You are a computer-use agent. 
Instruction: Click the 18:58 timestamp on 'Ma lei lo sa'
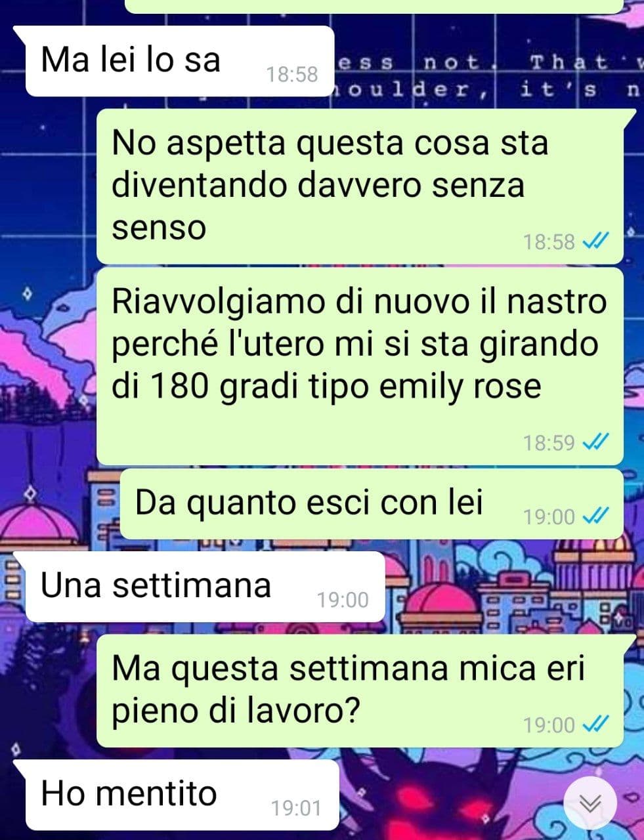point(292,74)
